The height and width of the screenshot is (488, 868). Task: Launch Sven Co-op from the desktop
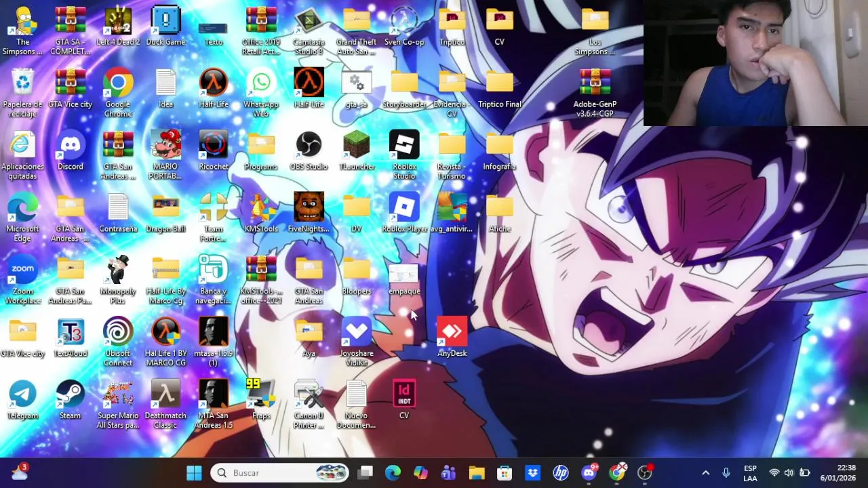(404, 26)
